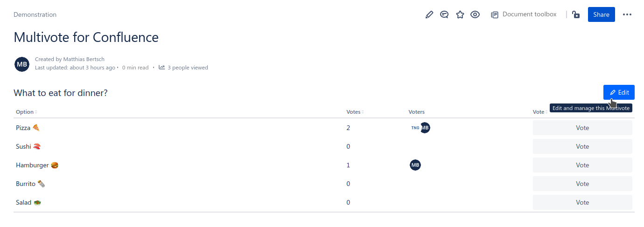Open the Document toolbox

point(524,15)
